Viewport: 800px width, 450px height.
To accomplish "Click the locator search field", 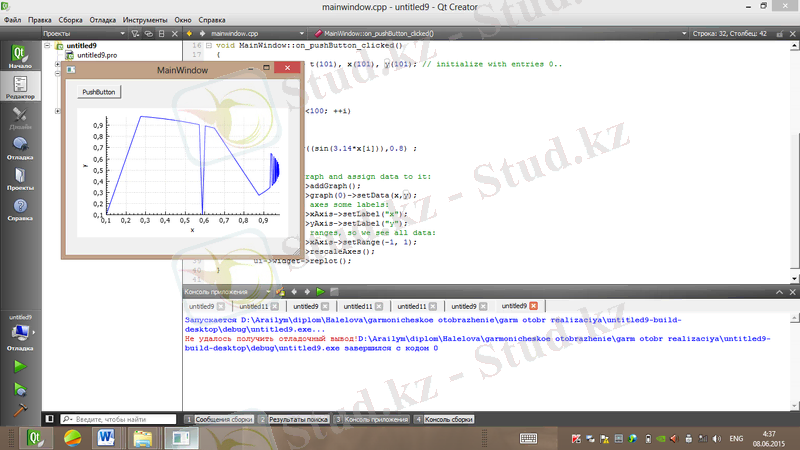I will [120, 419].
